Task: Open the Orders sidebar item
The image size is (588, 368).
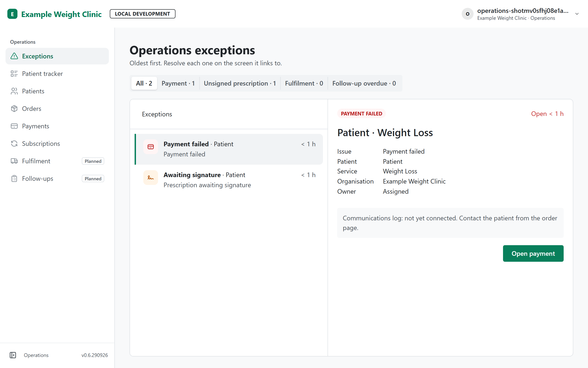Action: tap(57, 109)
